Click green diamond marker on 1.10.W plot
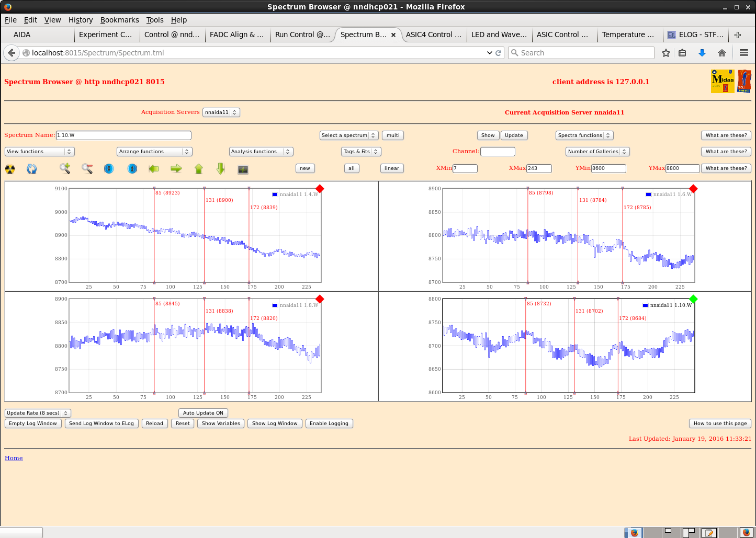The image size is (756, 538). point(693,299)
